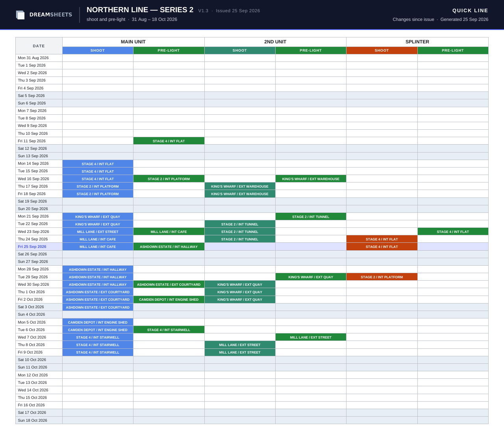Screen dimensions: 504x443
Task: Select Splinter pre-light "STAGE 4 / INT FLAT" on Wed 23 Sep
Action: (453, 232)
